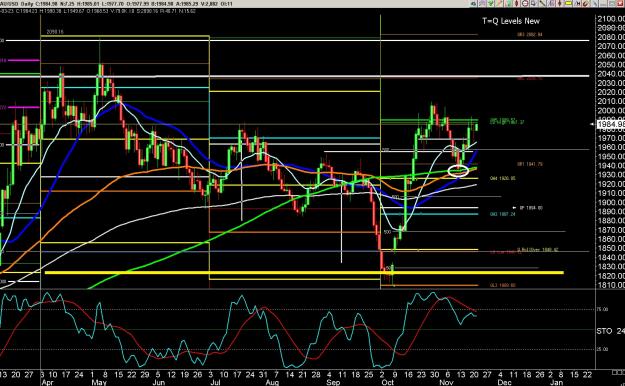Click the Oct month label on time axis
This screenshot has height=386, width=625.
(387, 382)
